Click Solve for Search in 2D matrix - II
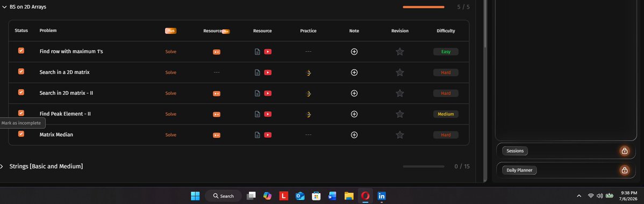The image size is (644, 204). (171, 93)
